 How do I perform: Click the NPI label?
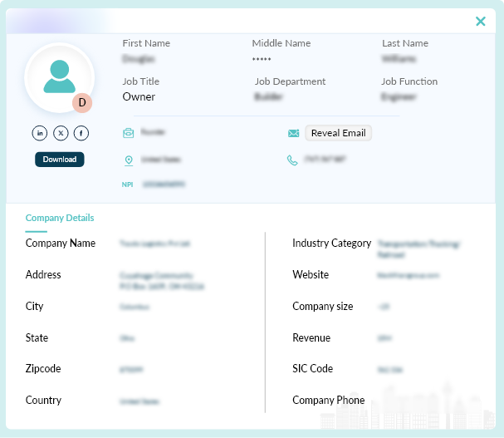point(128,184)
